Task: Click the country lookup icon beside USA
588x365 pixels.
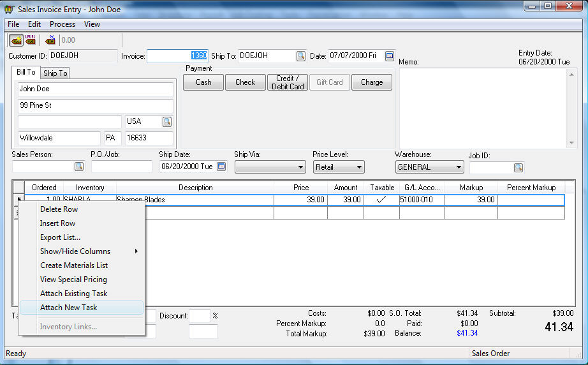Action: pos(167,121)
